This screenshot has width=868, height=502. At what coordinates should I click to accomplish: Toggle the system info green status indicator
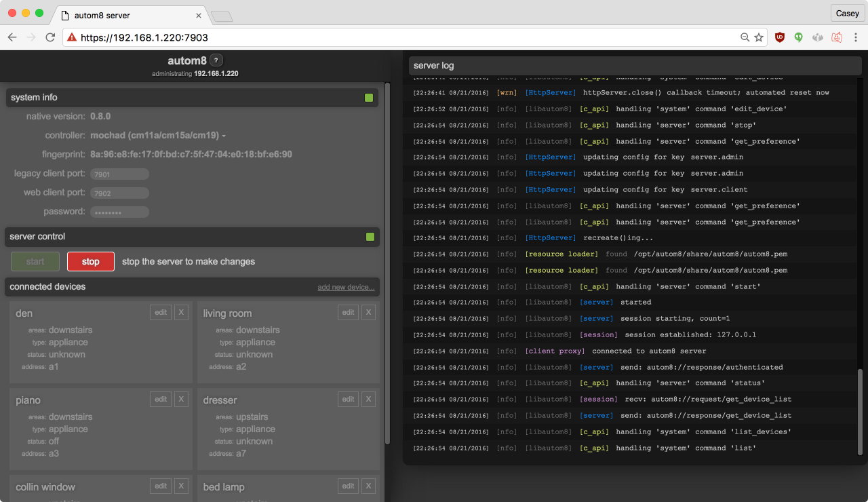(369, 98)
